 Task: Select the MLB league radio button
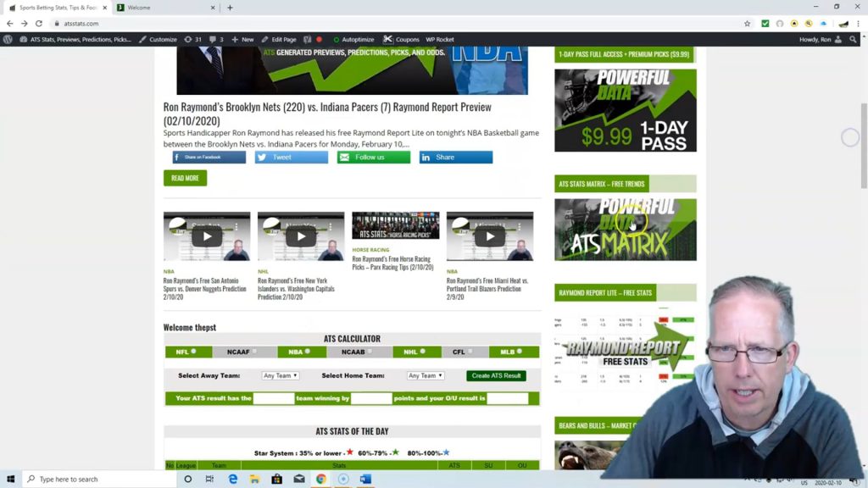520,352
